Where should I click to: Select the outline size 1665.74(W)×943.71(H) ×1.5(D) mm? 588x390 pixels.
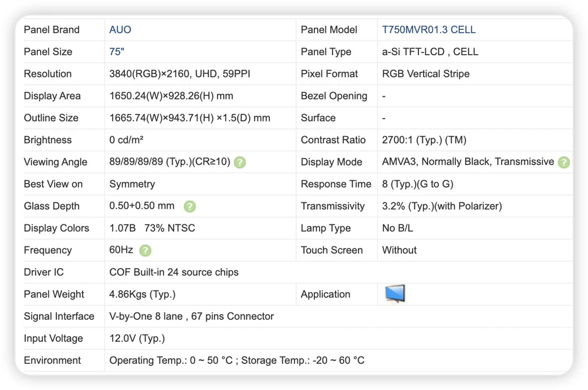click(x=189, y=118)
